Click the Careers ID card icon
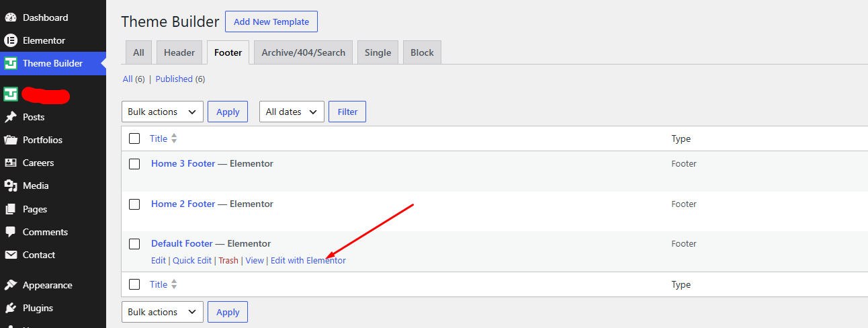The image size is (868, 328). coord(10,163)
